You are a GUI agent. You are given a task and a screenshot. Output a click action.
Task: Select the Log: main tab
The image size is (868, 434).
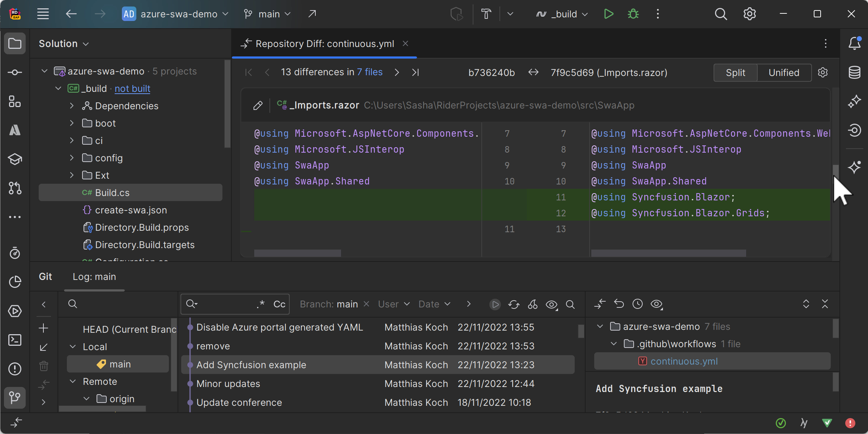[94, 277]
